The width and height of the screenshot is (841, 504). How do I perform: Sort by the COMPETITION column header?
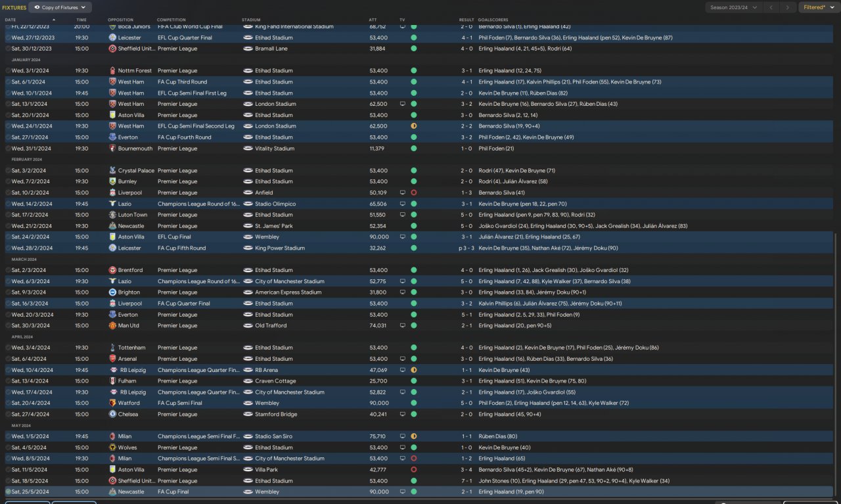(x=171, y=20)
